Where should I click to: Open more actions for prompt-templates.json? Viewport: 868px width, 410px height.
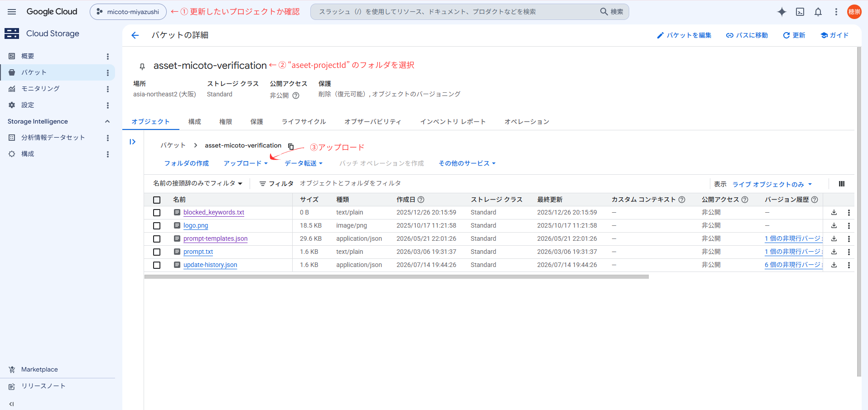(849, 238)
